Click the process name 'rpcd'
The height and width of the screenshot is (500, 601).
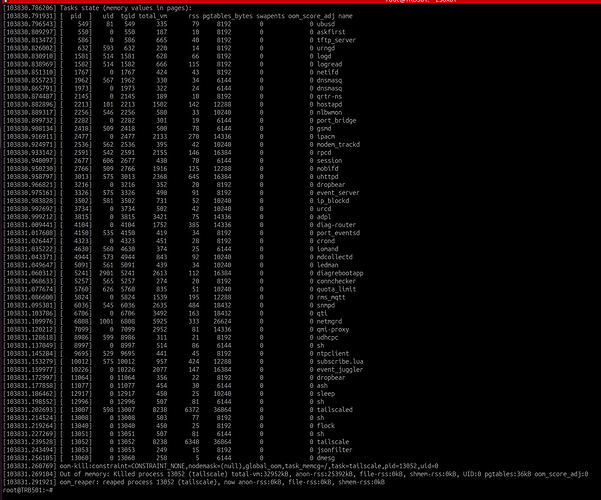pos(324,153)
